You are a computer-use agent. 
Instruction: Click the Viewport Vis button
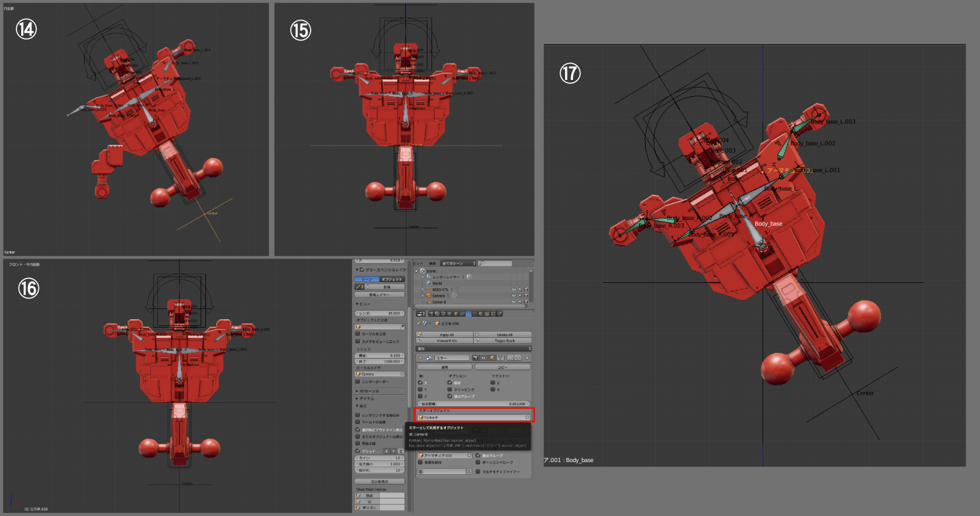[445, 341]
